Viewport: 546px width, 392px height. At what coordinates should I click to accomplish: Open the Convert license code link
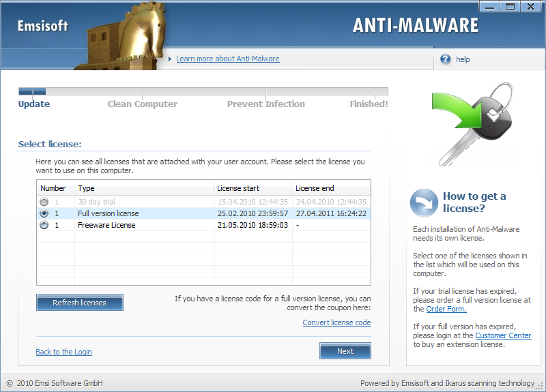tap(336, 322)
